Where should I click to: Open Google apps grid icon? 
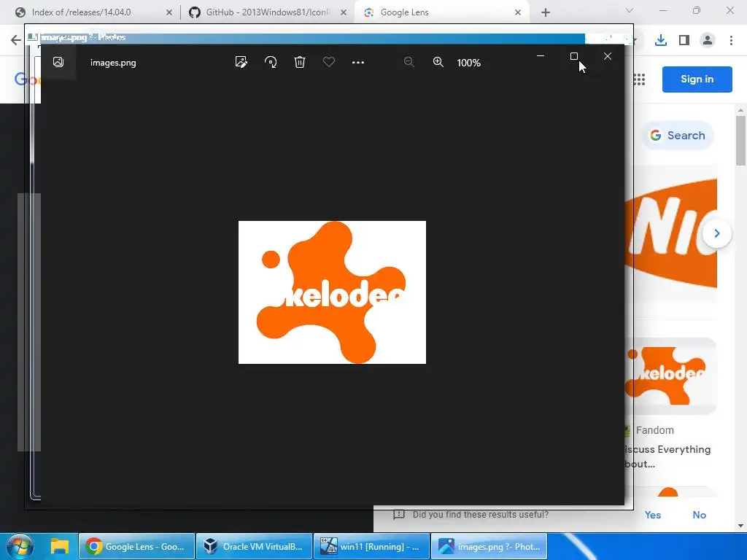click(639, 79)
